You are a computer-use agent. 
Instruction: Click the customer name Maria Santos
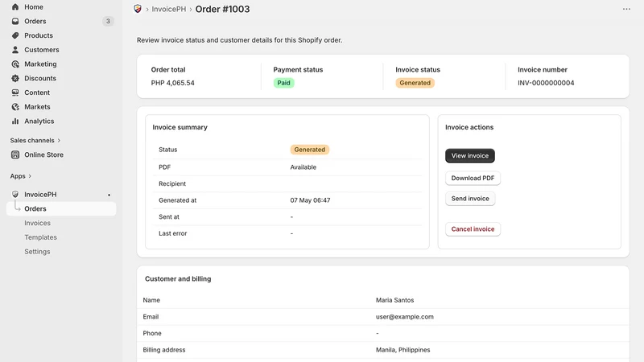[394, 300]
